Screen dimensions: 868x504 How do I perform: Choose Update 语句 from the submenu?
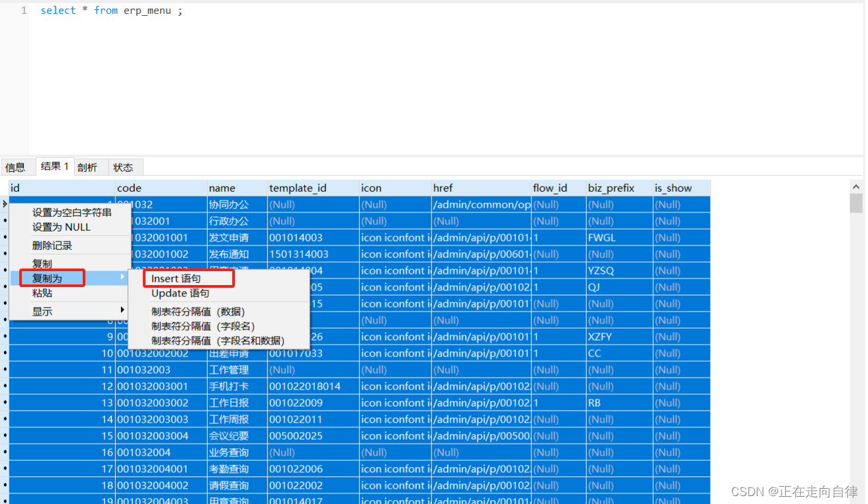[x=180, y=293]
